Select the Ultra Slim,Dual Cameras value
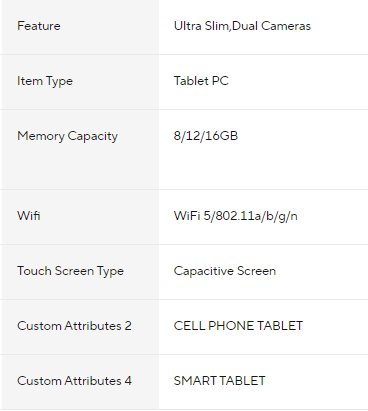The height and width of the screenshot is (411, 368). coord(242,26)
